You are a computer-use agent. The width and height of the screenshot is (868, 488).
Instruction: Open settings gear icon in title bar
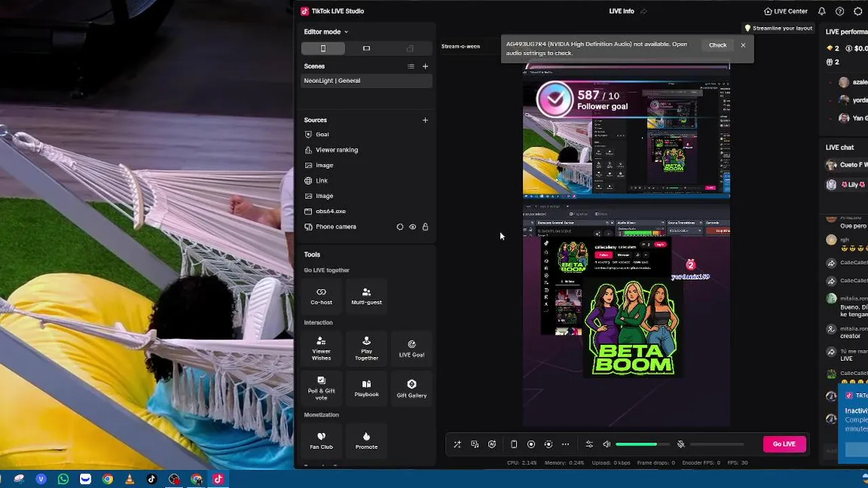coord(858,11)
